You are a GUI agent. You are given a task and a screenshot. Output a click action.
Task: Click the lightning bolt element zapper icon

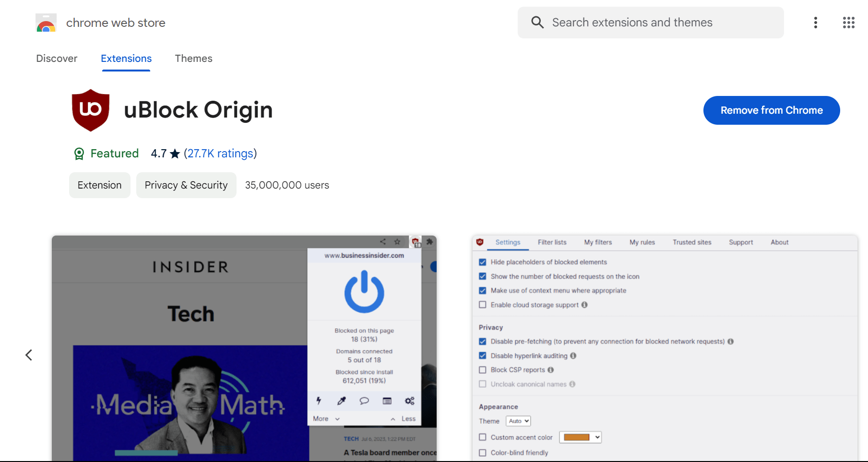(319, 401)
